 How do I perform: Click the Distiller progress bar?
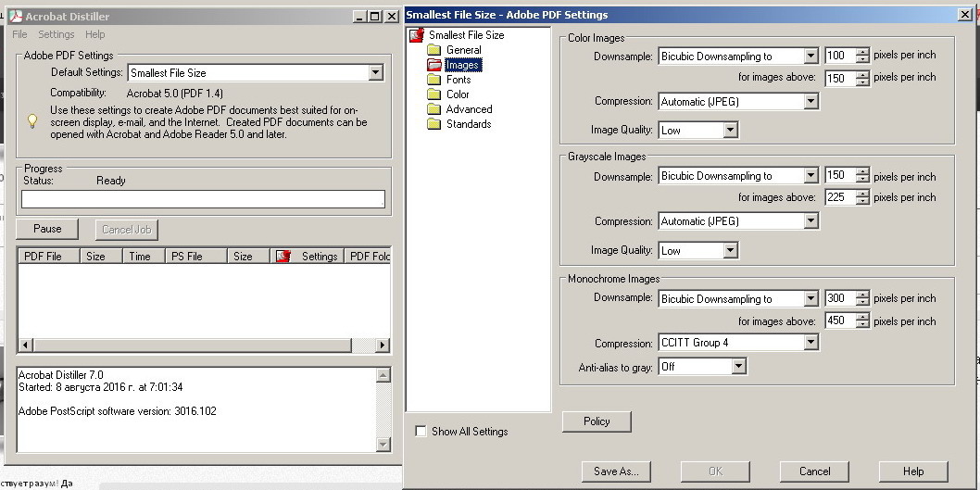(x=203, y=199)
